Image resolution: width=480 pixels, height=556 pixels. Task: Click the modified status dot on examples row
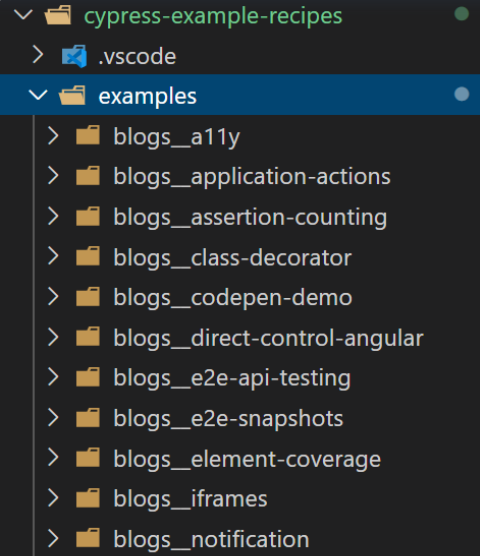point(462,94)
